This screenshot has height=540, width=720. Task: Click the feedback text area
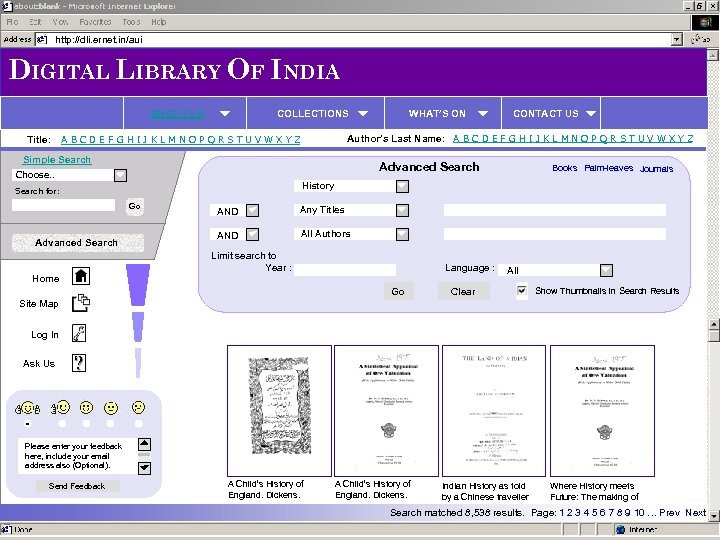(x=78, y=456)
